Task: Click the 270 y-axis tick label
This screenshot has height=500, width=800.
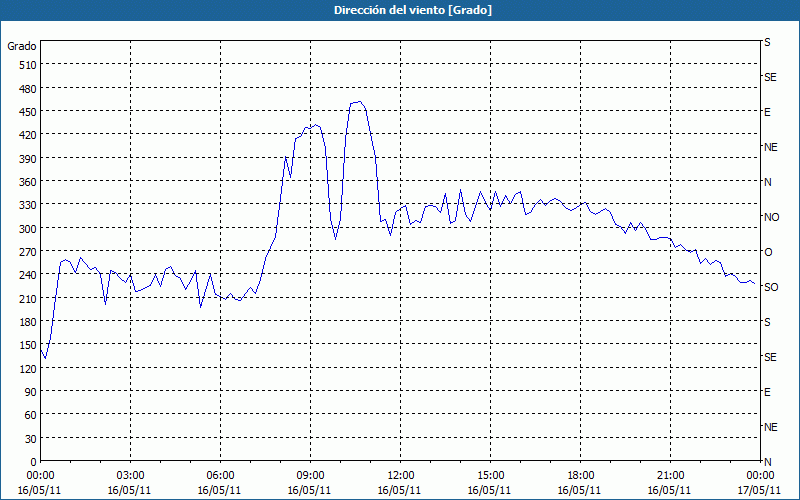Action: [x=28, y=252]
